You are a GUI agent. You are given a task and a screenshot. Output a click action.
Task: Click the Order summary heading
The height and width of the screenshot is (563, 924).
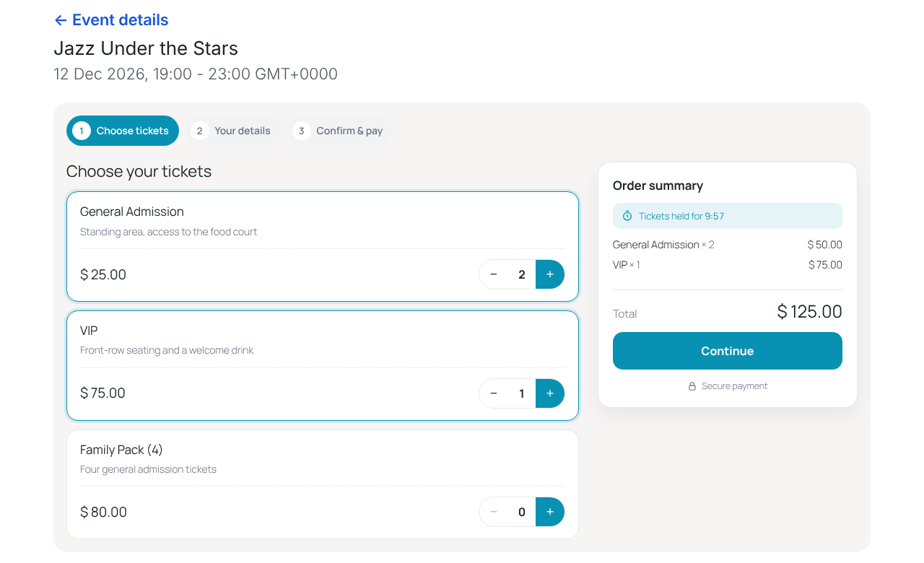click(x=658, y=186)
